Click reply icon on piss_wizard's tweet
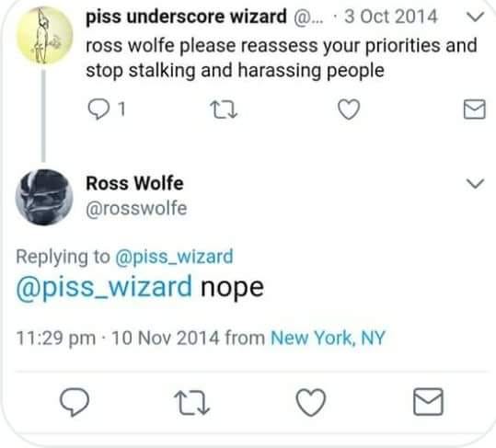496x448 pixels. 98,109
